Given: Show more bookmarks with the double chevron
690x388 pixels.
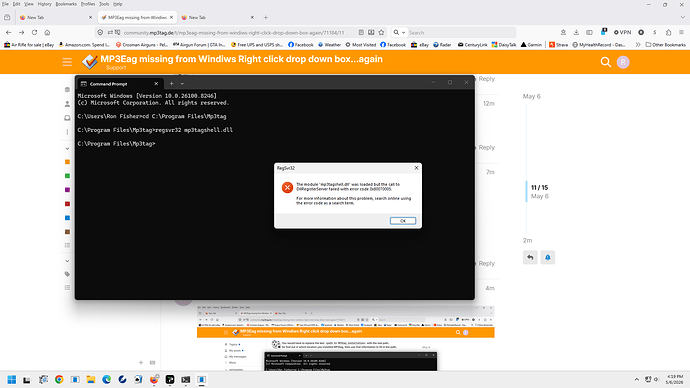Looking at the screenshot, I should click(638, 44).
